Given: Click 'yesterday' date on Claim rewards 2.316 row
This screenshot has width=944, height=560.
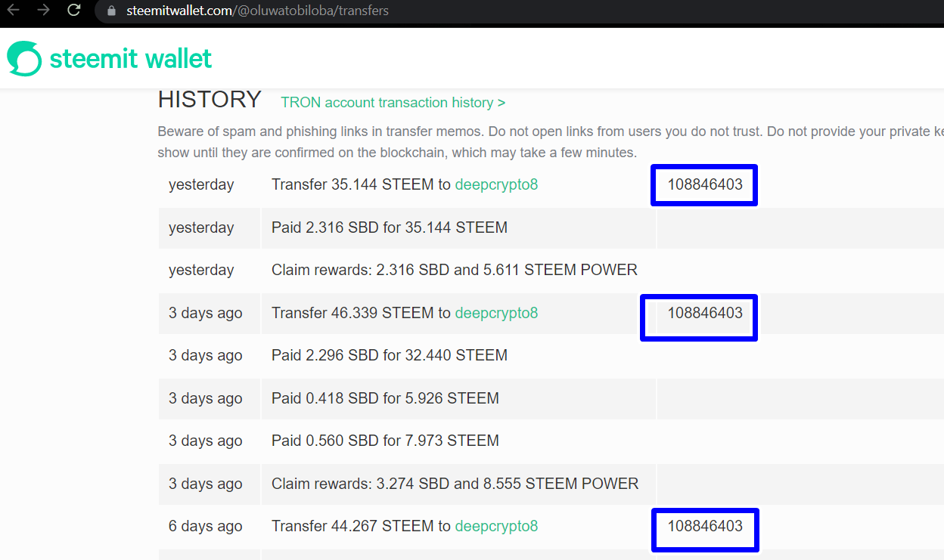Looking at the screenshot, I should (x=201, y=270).
